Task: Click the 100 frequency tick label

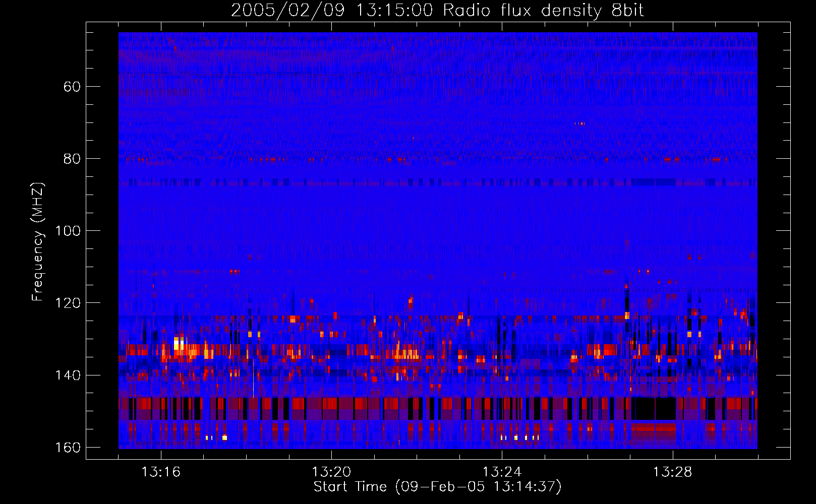Action: tap(68, 231)
